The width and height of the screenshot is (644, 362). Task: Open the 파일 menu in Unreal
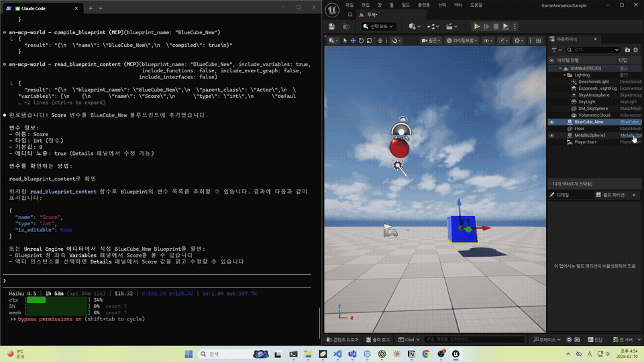pyautogui.click(x=349, y=5)
